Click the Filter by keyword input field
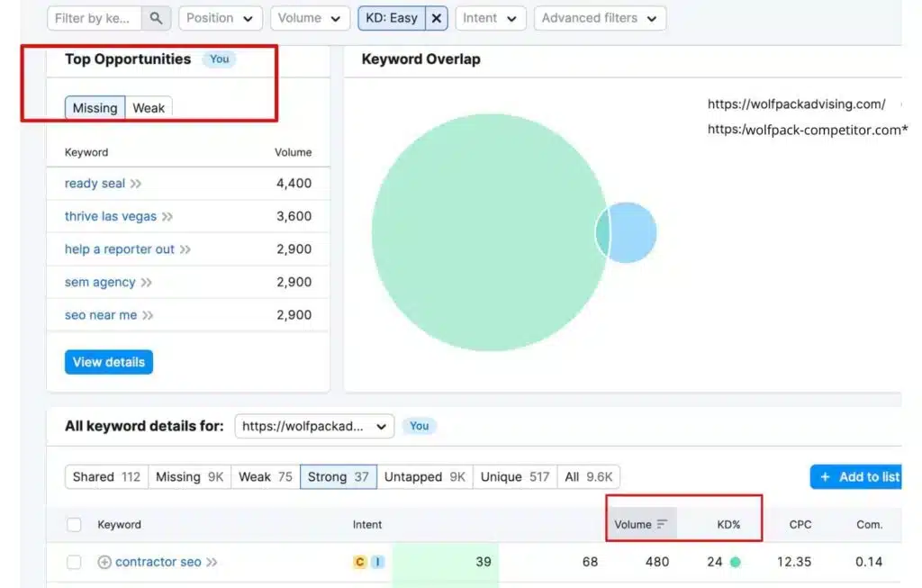This screenshot has height=588, width=922. click(94, 18)
